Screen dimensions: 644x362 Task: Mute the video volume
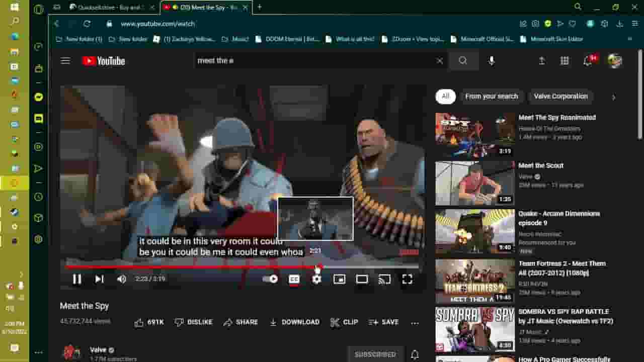coord(121,279)
